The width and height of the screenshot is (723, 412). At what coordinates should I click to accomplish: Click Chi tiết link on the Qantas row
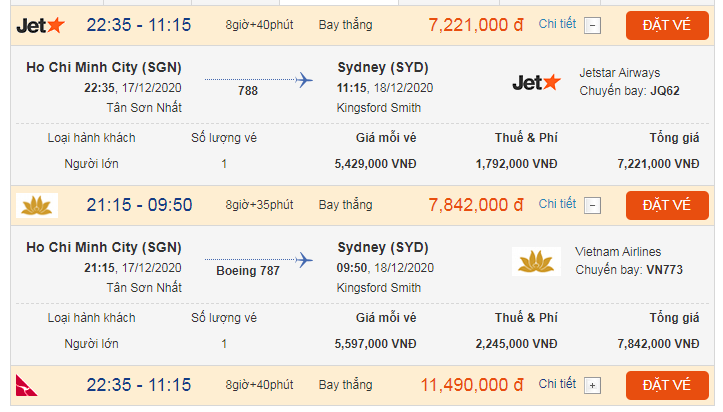pos(557,384)
